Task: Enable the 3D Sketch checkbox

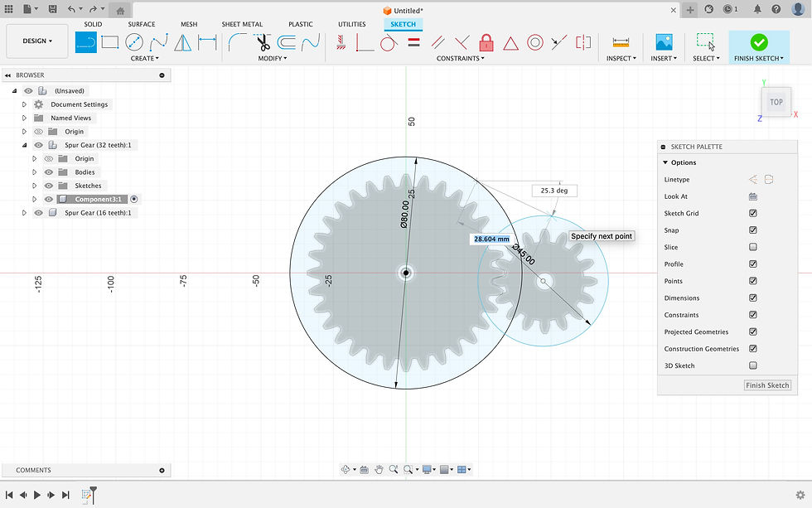Action: tap(752, 365)
